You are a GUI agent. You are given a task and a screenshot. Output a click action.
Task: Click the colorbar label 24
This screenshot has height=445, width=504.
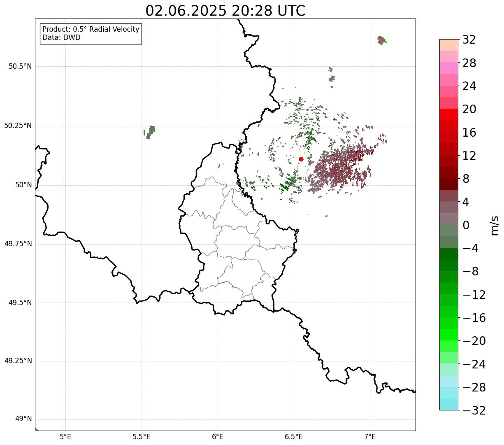469,86
